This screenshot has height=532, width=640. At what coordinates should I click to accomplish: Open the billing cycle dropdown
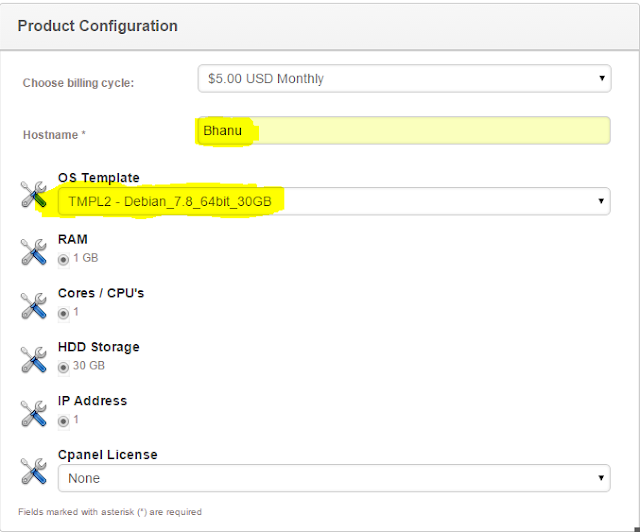pyautogui.click(x=404, y=78)
